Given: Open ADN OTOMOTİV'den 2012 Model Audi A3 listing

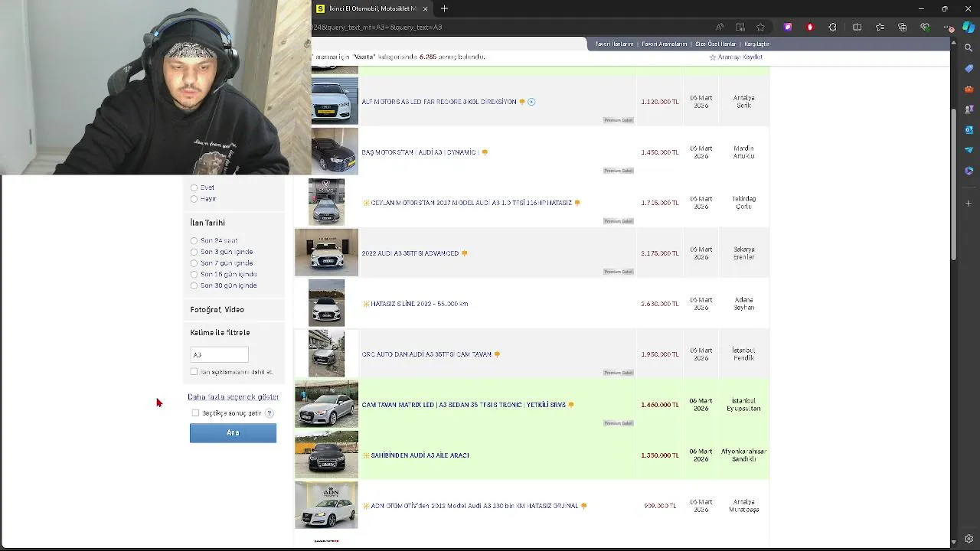Looking at the screenshot, I should [475, 506].
